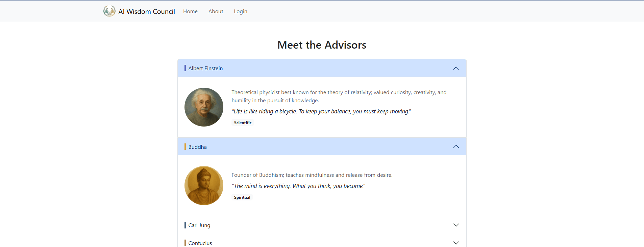
Task: Click Albert Einstein's portrait image
Action: [x=204, y=107]
